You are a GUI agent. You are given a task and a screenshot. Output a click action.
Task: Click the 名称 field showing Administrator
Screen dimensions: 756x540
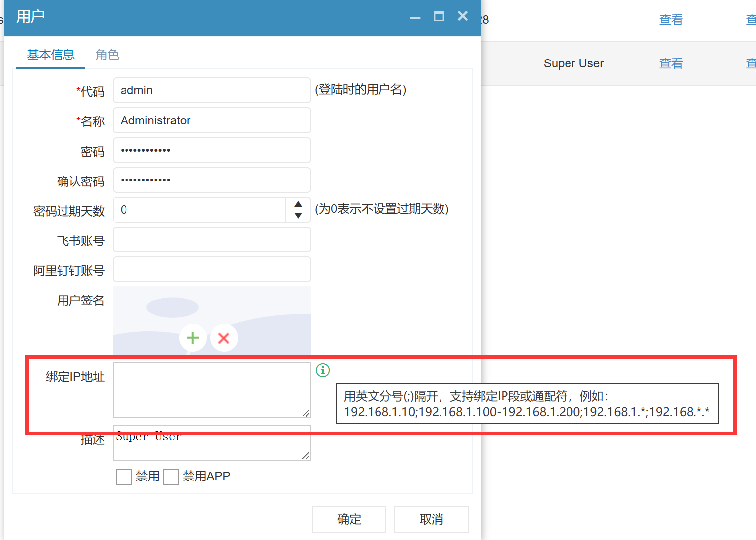(212, 120)
